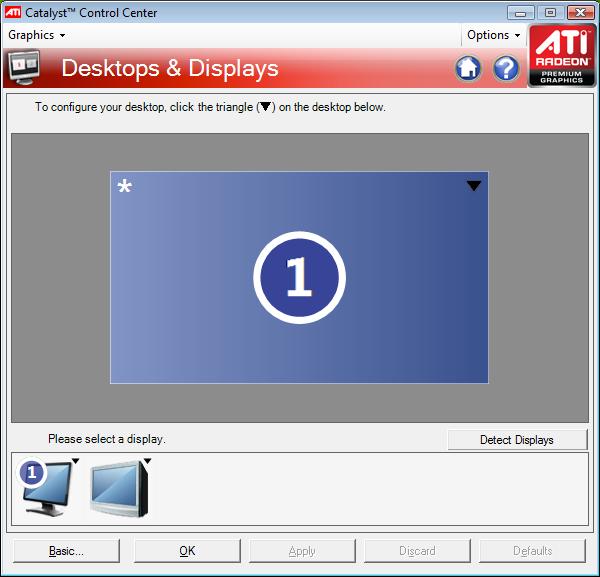Open the dropdown triangle on monitor 1
The width and height of the screenshot is (600, 577).
coord(75,461)
